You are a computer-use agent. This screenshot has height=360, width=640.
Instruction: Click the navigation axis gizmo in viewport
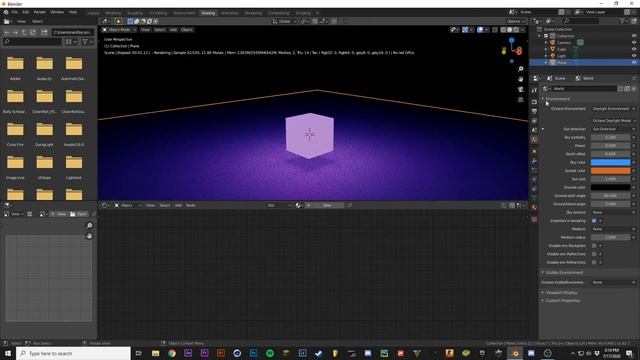pyautogui.click(x=513, y=50)
